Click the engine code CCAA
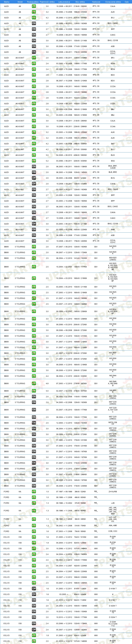 [113, 126]
